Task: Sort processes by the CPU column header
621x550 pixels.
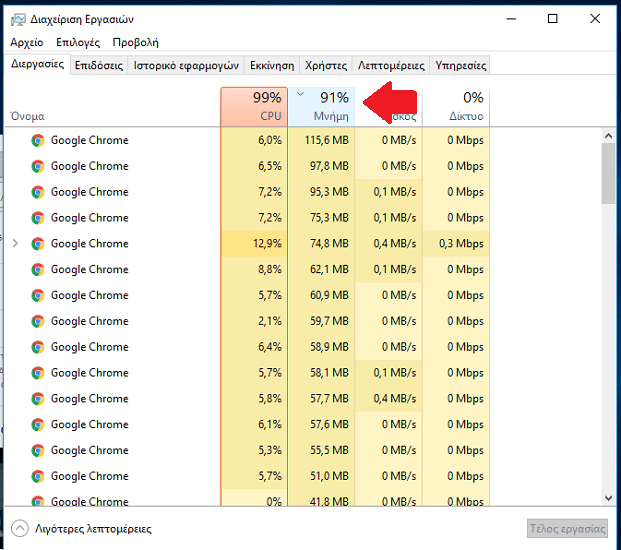Action: pos(254,106)
